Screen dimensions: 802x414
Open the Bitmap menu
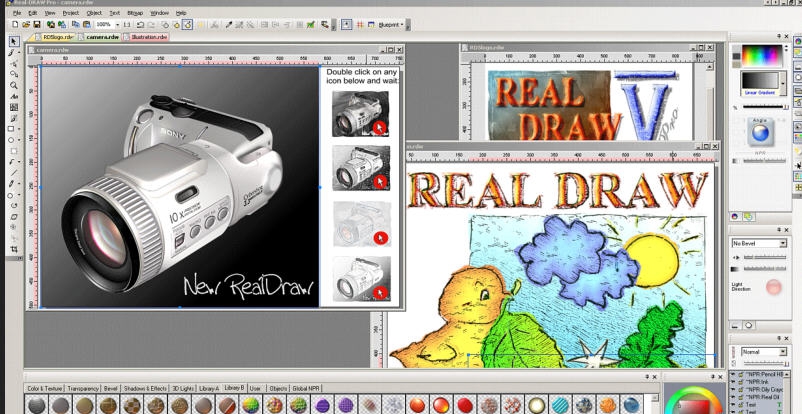coord(135,12)
